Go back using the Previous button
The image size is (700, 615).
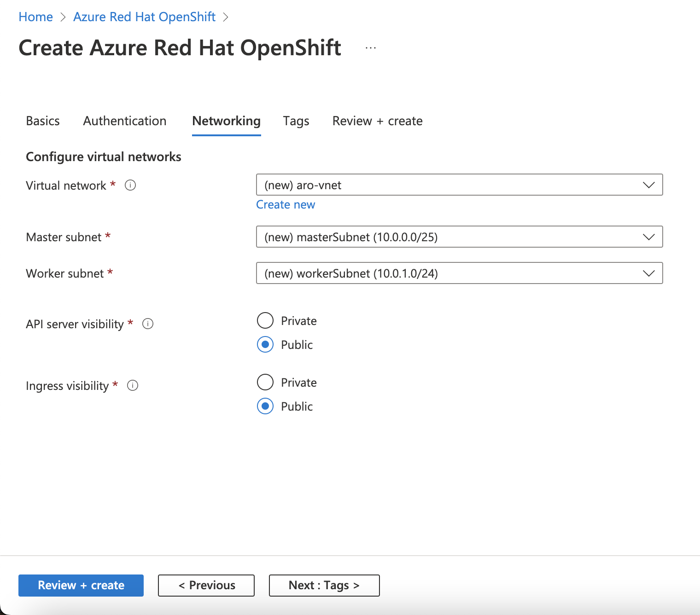[x=206, y=585]
